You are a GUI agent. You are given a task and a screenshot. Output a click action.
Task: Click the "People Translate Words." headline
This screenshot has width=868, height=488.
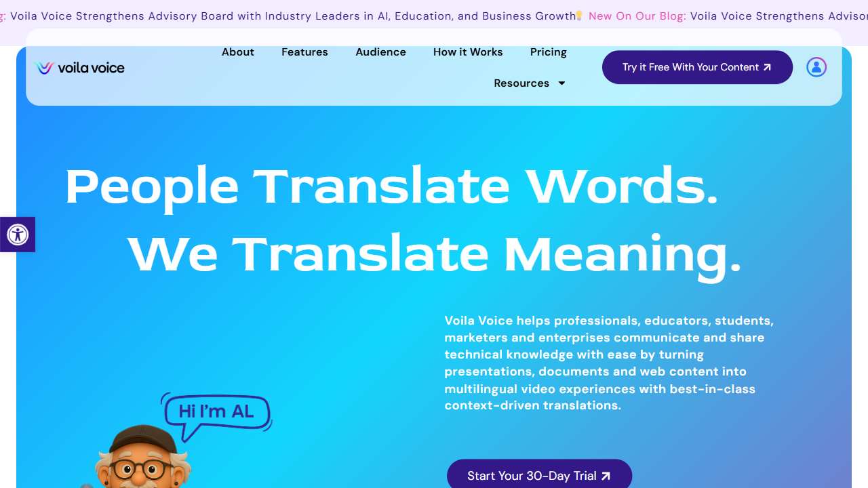391,186
